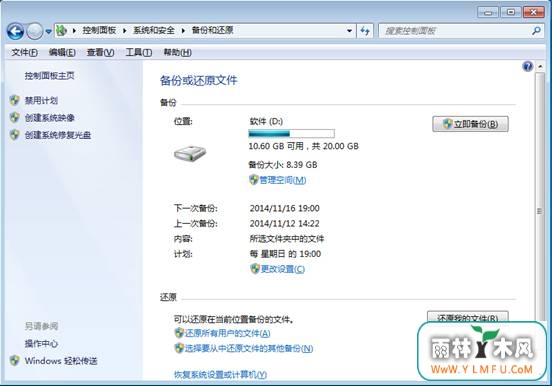552x386 pixels.
Task: Minimize the window
Action: click(x=488, y=12)
